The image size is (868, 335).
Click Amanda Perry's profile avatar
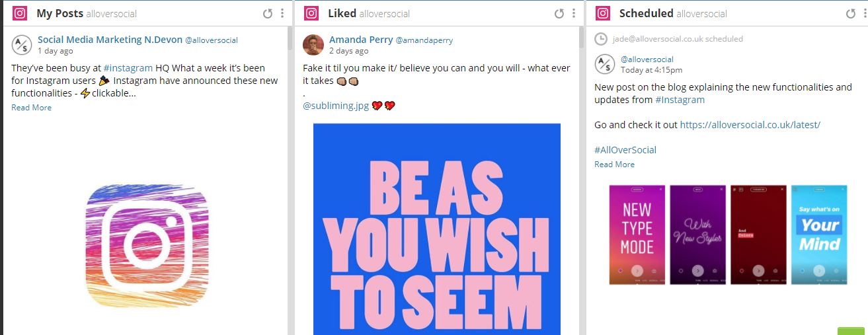313,44
